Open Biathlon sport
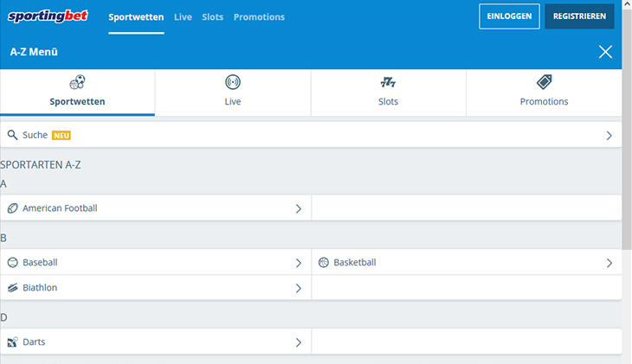Screen dimensions: 632x364 156,288
